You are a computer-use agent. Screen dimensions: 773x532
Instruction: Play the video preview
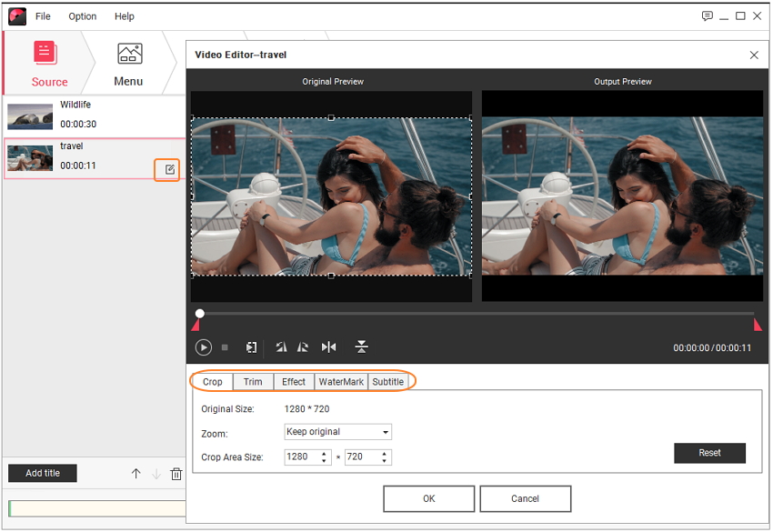coord(203,347)
